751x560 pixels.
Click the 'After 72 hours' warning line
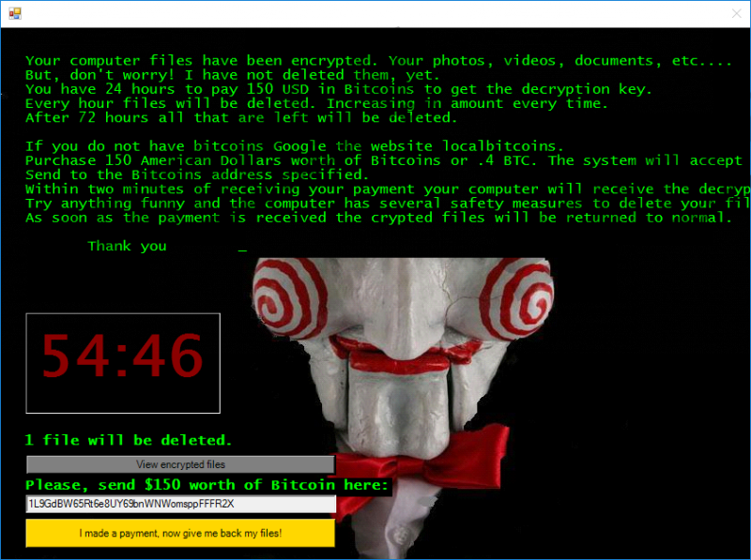[x=241, y=117]
